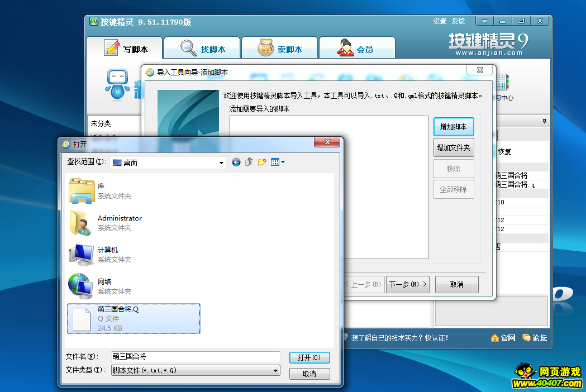Click the 想了解自己的技术实力？快认证! link

[399, 338]
